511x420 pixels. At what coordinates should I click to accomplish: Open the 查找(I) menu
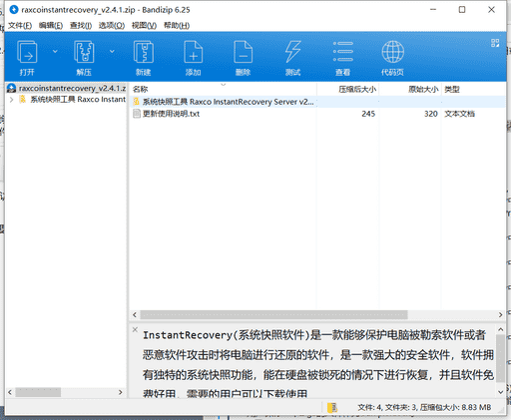pos(81,26)
